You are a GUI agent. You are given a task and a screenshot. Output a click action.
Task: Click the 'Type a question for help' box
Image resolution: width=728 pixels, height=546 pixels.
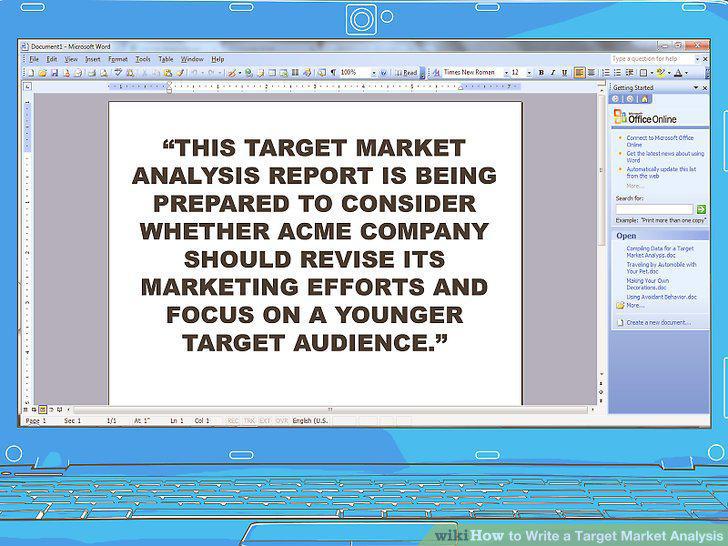[x=651, y=59]
